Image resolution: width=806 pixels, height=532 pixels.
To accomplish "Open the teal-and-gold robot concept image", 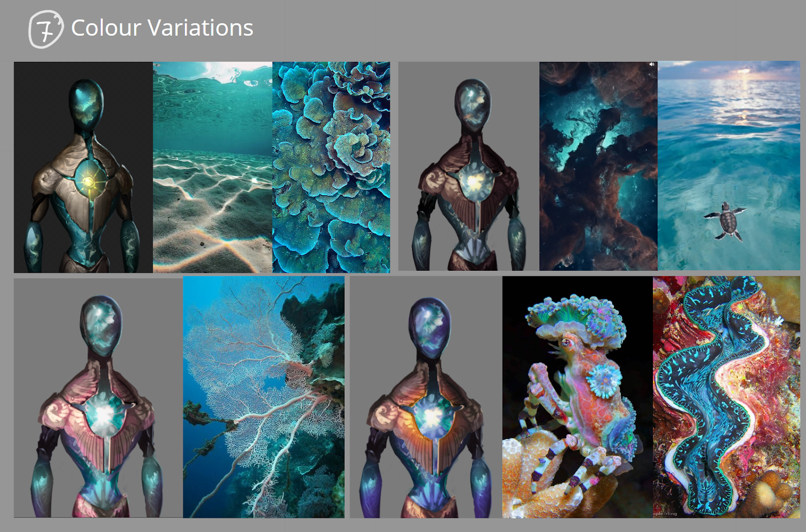I will (x=83, y=167).
